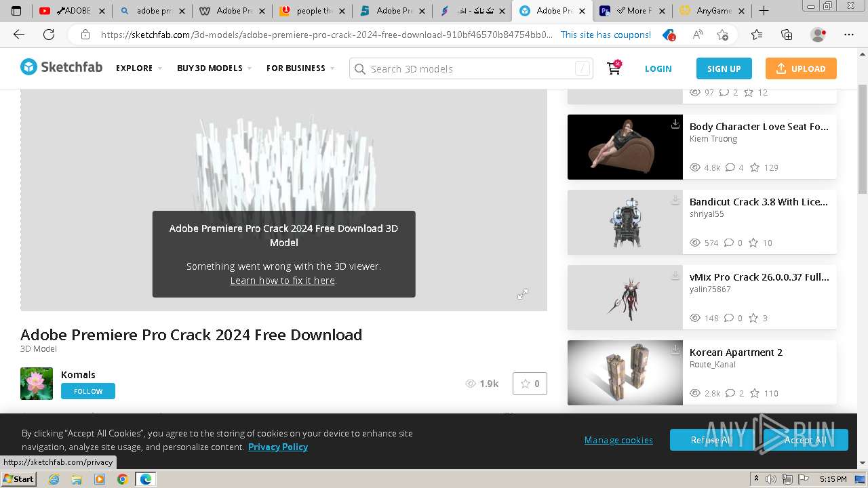Open Body Character Love Seat thumbnail

pyautogui.click(x=625, y=147)
